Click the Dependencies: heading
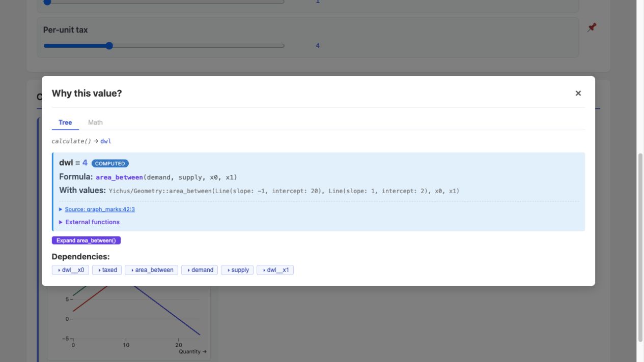 tap(81, 257)
